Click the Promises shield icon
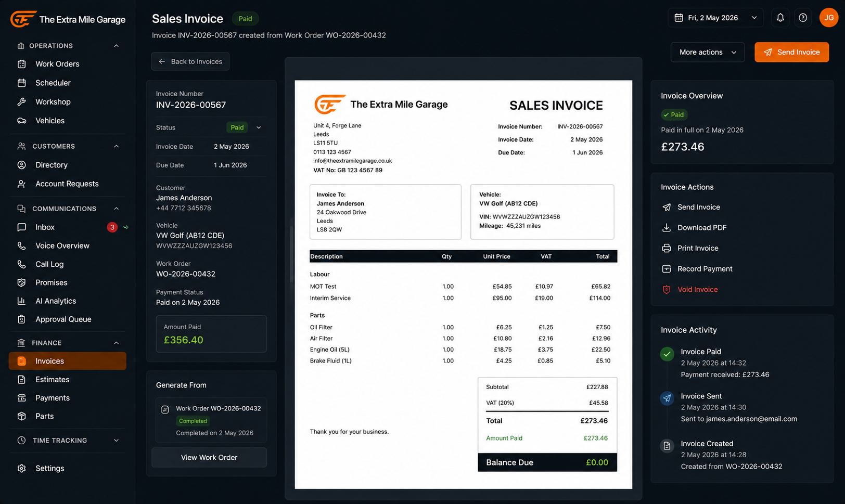This screenshot has width=845, height=504. click(x=21, y=282)
